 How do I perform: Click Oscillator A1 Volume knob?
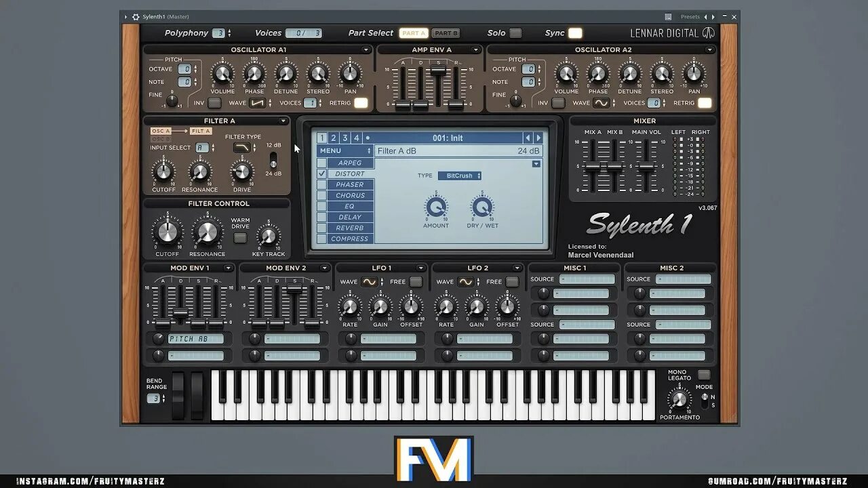(222, 74)
